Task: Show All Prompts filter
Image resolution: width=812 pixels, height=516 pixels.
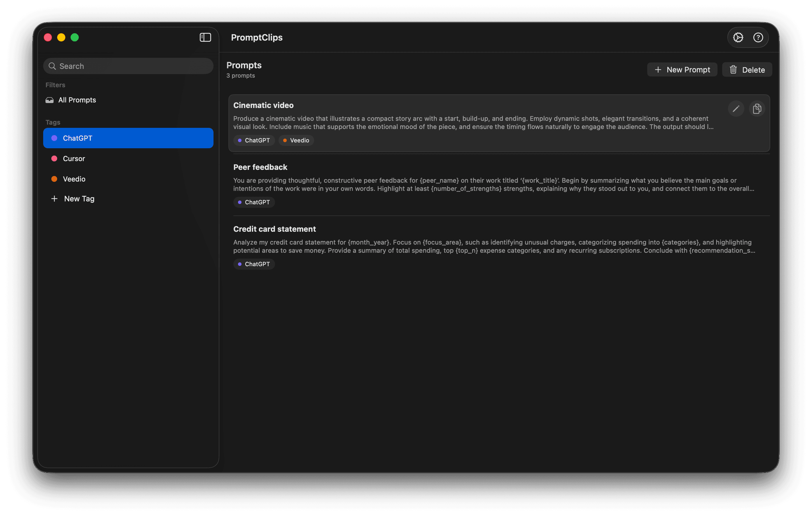Action: (77, 100)
